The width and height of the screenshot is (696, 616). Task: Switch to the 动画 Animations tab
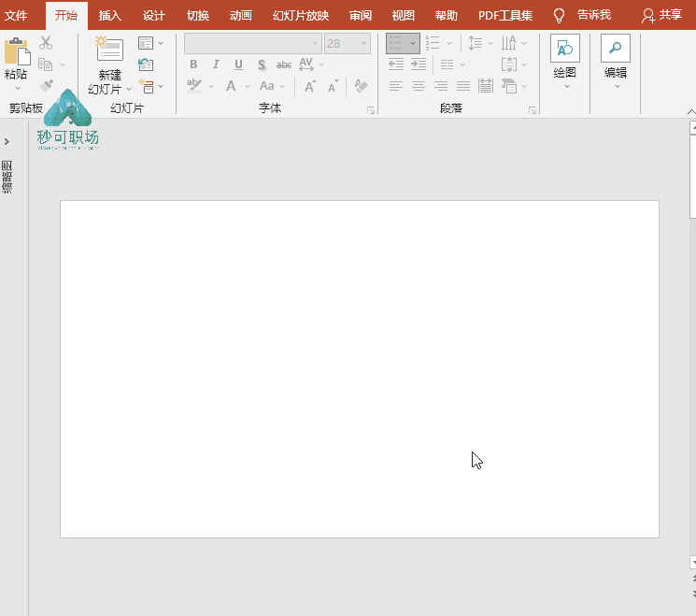pos(241,16)
